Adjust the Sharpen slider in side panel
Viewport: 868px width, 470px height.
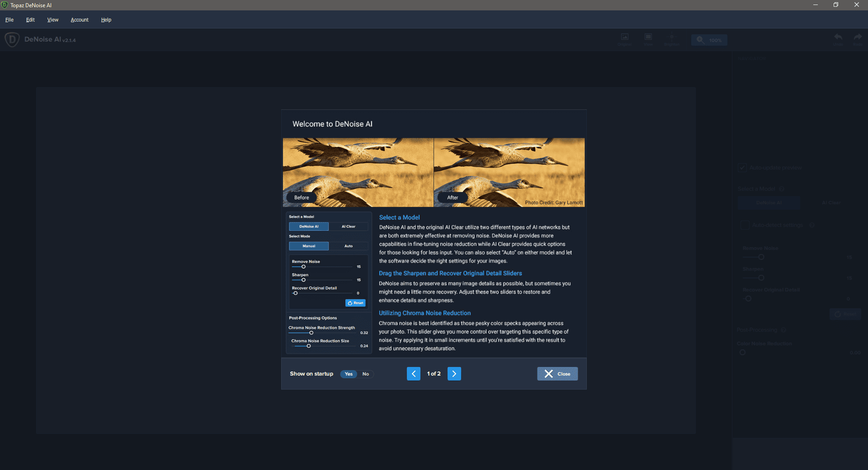pos(761,278)
